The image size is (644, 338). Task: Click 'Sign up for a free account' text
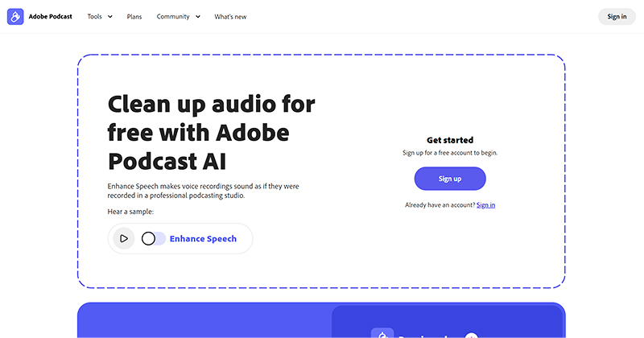point(449,152)
